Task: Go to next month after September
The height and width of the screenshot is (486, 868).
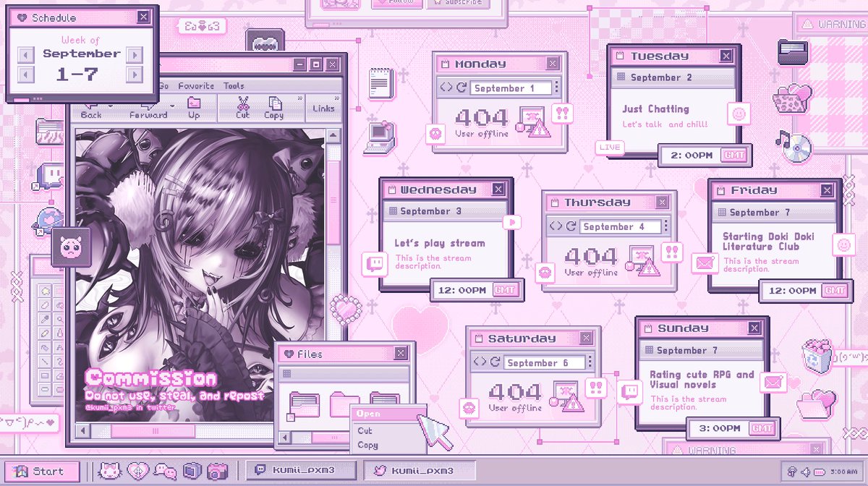Action: tap(135, 55)
